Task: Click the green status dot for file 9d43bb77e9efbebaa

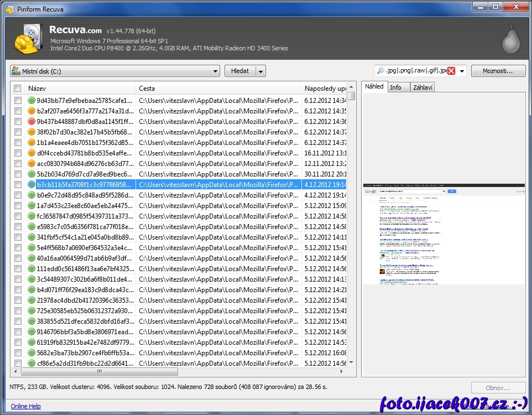Action: (x=32, y=101)
